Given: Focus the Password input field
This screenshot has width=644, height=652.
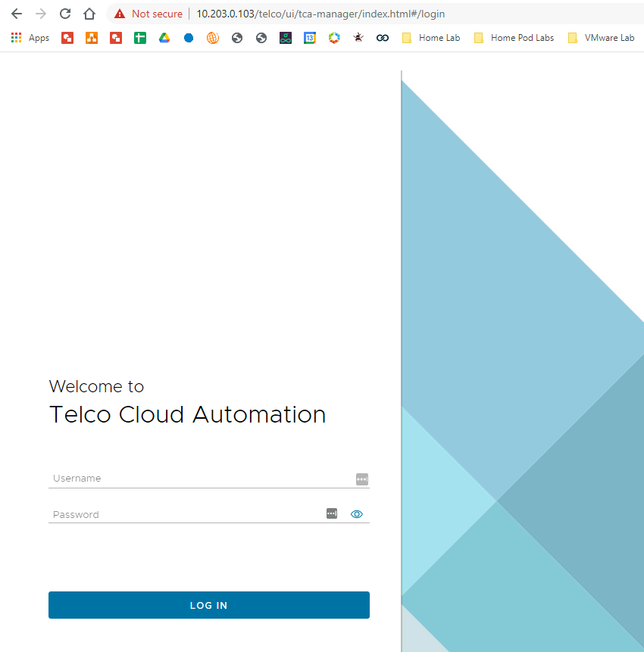Looking at the screenshot, I should coord(186,514).
